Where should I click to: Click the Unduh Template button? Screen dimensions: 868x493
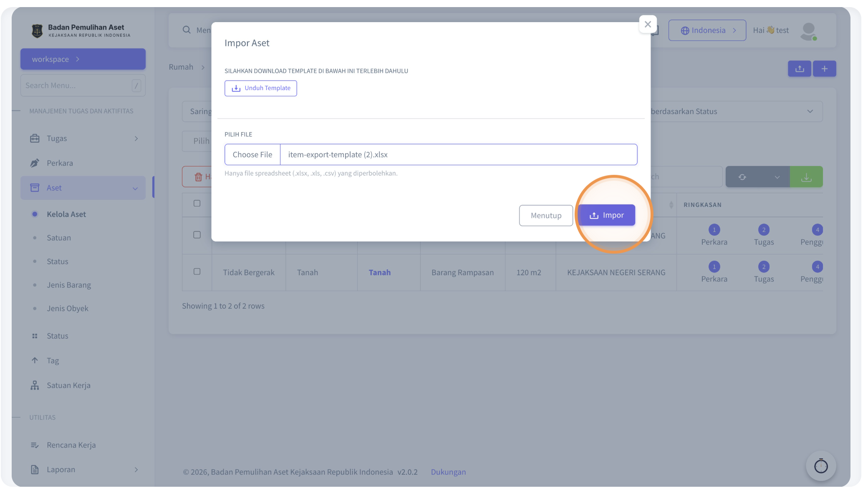point(260,88)
